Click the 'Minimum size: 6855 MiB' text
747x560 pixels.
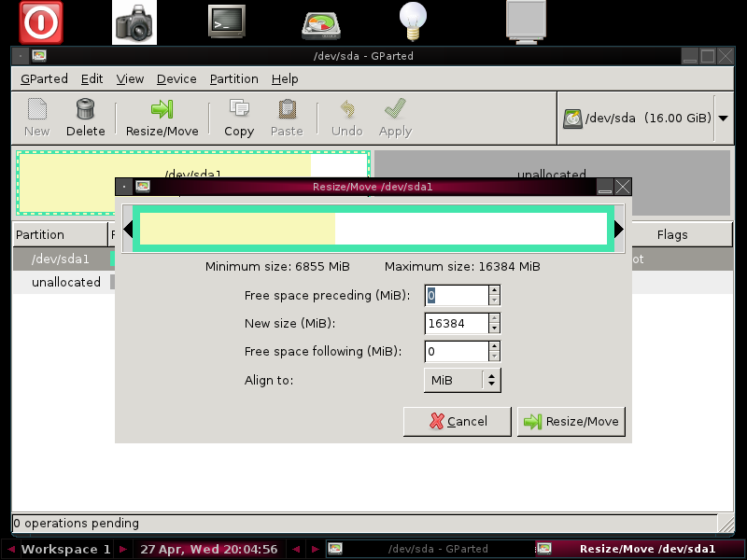[x=277, y=267]
